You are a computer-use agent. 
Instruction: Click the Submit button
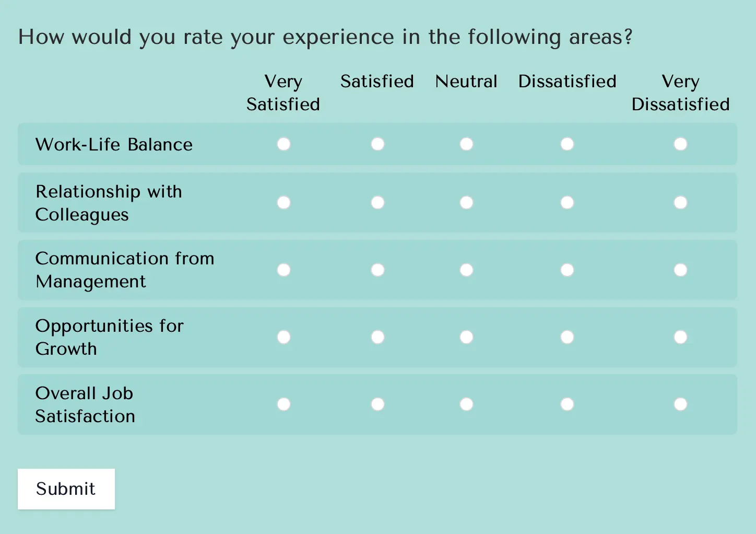[66, 489]
